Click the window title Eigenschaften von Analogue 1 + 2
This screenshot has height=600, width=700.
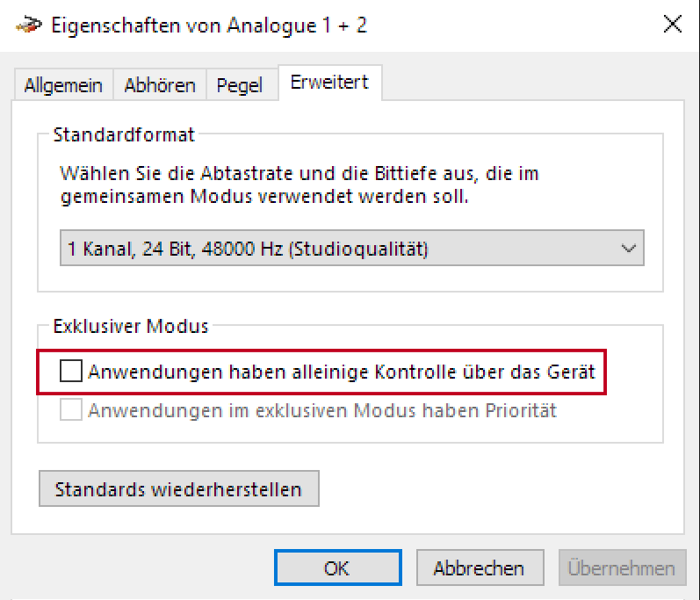tap(209, 25)
